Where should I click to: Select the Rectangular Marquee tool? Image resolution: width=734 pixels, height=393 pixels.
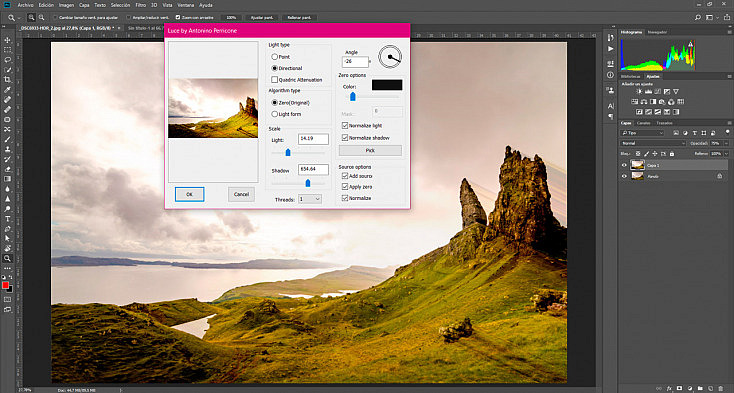7,50
